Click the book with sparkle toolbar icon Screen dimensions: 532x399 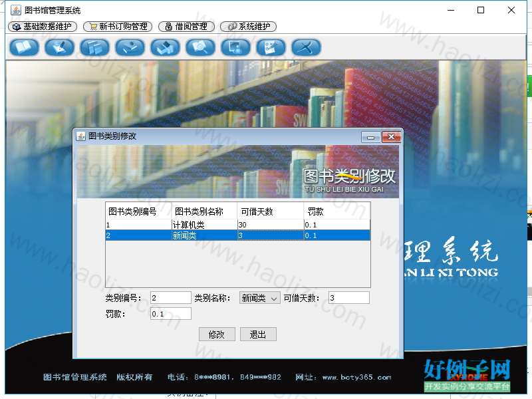click(x=130, y=47)
